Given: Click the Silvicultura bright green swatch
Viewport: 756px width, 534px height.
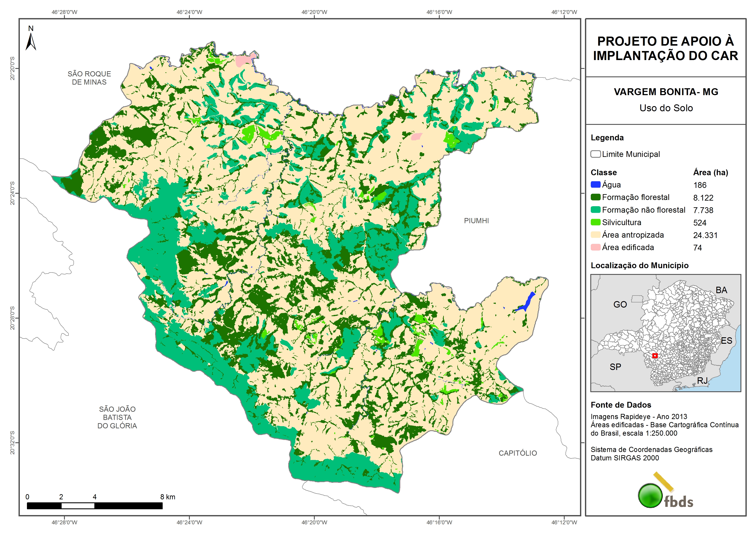Looking at the screenshot, I should [595, 222].
